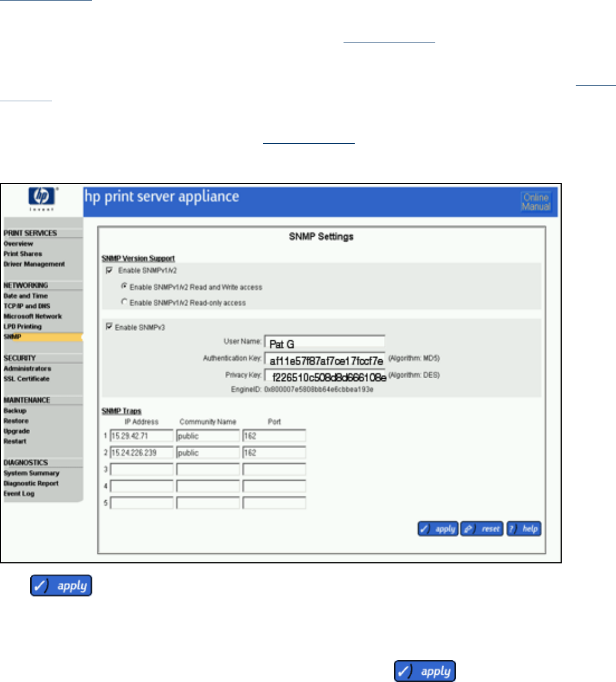
Task: Go to Backup maintenance page
Action: 15,411
